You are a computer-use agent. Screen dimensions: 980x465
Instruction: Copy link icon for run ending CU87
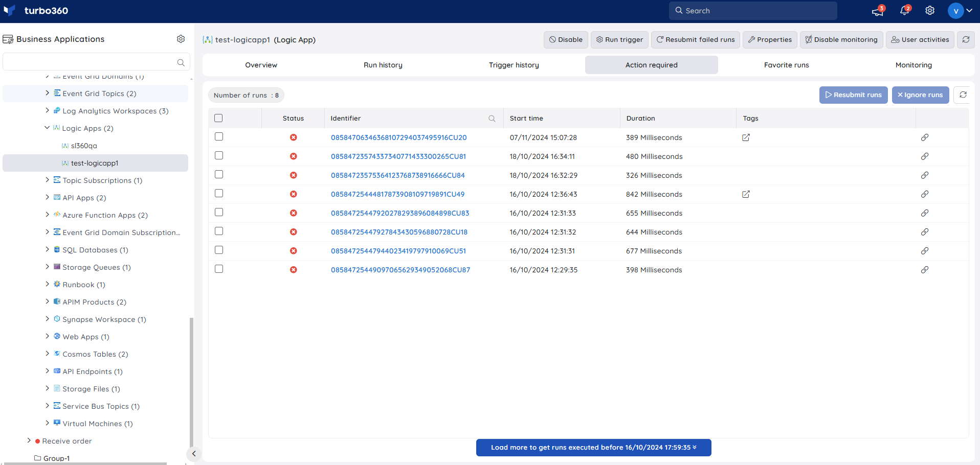925,270
